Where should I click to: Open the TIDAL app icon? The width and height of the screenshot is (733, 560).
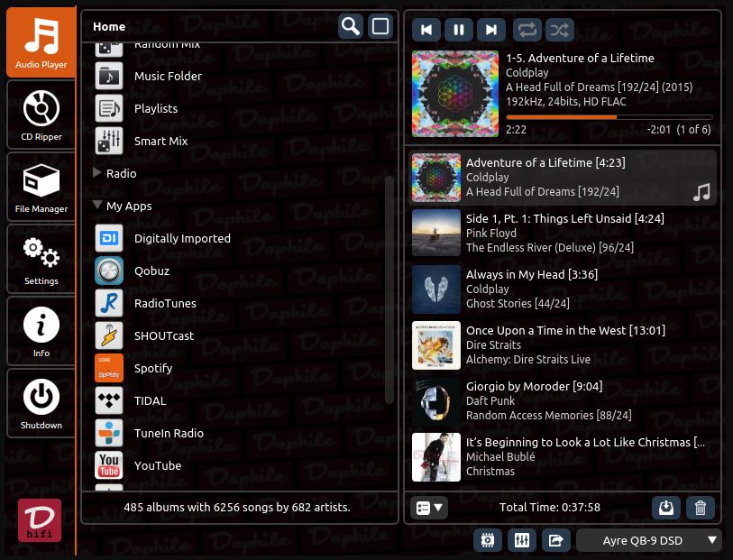click(109, 400)
